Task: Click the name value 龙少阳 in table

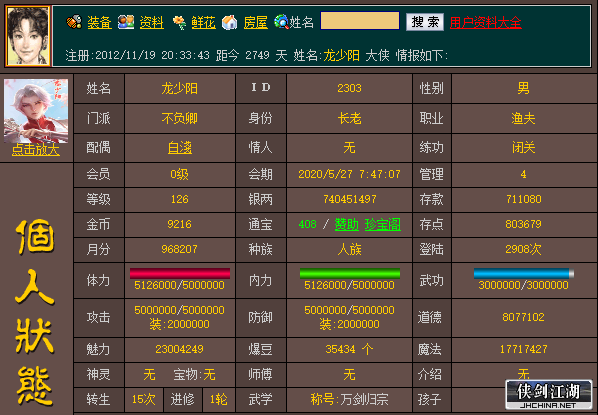Action: point(180,88)
